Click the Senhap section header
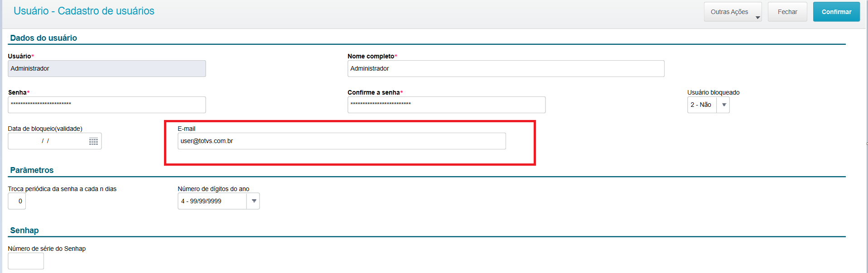868x273 pixels. pyautogui.click(x=24, y=230)
